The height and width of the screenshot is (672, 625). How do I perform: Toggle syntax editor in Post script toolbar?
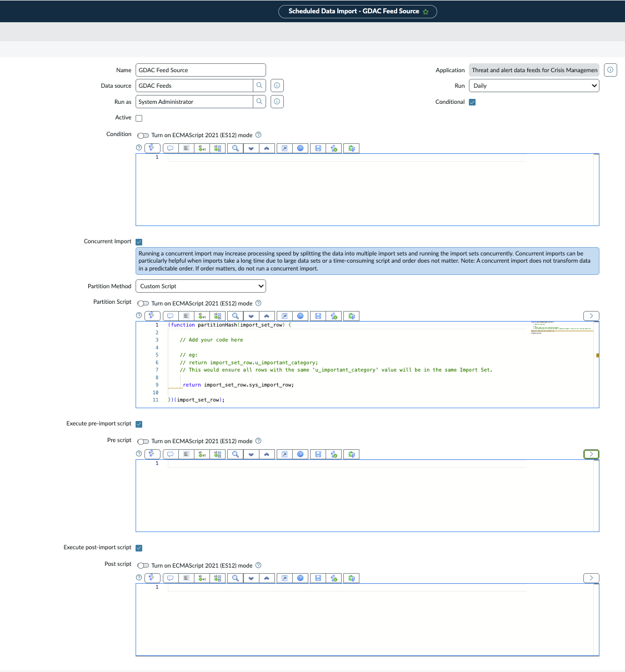(152, 578)
